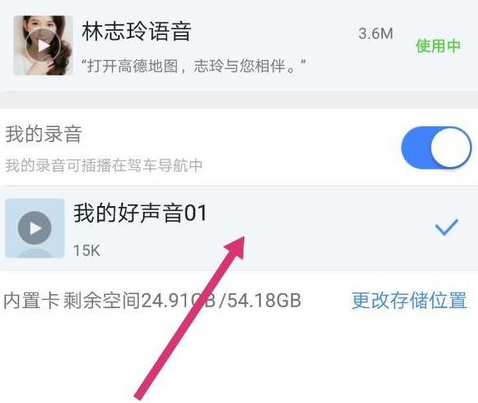Tap the 使用中 status label

click(x=438, y=46)
